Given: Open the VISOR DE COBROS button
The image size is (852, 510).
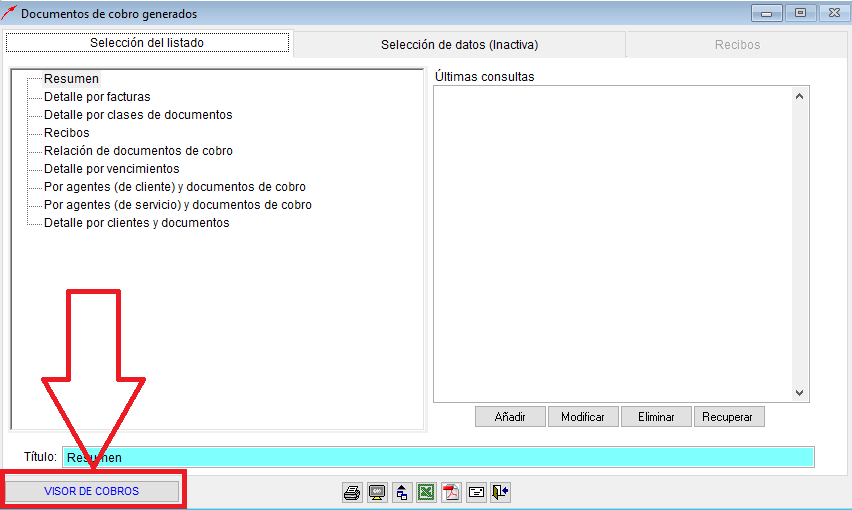Looking at the screenshot, I should pos(92,491).
